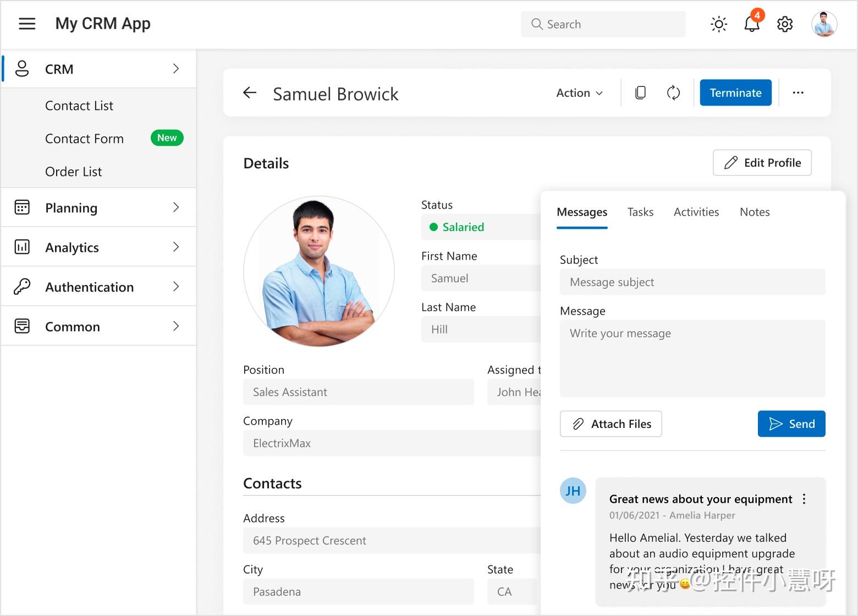
Task: Open the Action dropdown
Action: tap(579, 93)
